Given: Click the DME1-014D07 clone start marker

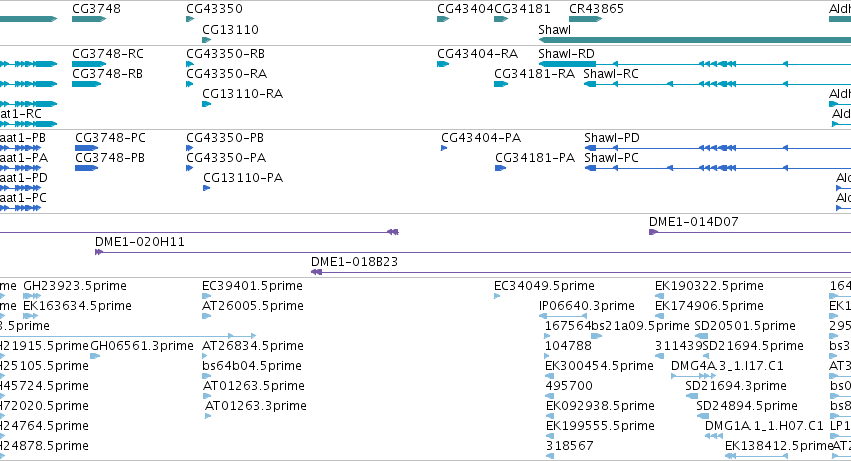Looking at the screenshot, I should [653, 232].
